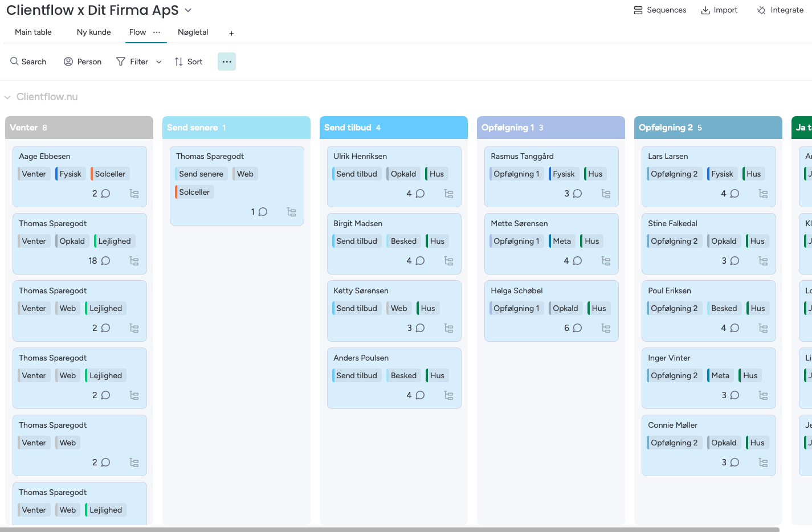
Task: Click Send senere tag on Thomas Sparegodt card
Action: 201,174
